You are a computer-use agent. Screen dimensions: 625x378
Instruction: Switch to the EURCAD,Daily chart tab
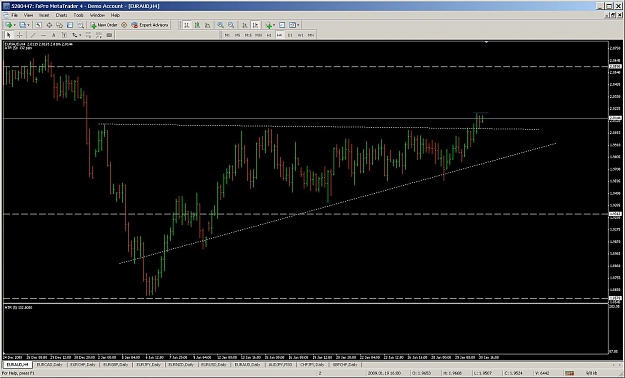click(50, 364)
